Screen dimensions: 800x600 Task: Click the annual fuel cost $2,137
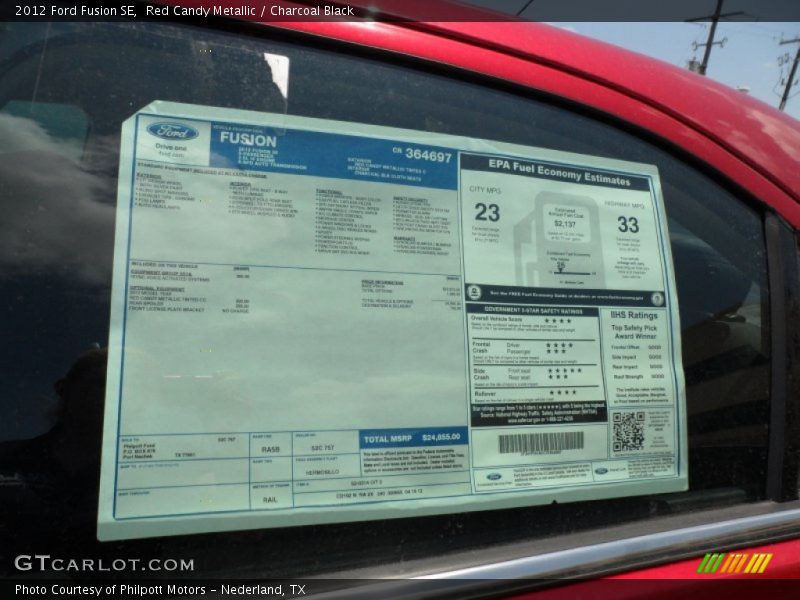(565, 224)
